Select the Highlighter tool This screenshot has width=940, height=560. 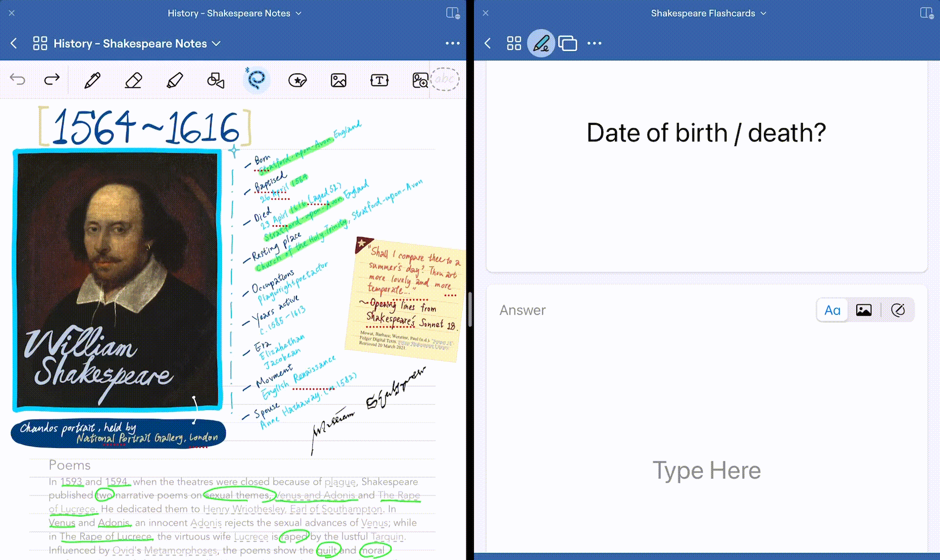175,80
